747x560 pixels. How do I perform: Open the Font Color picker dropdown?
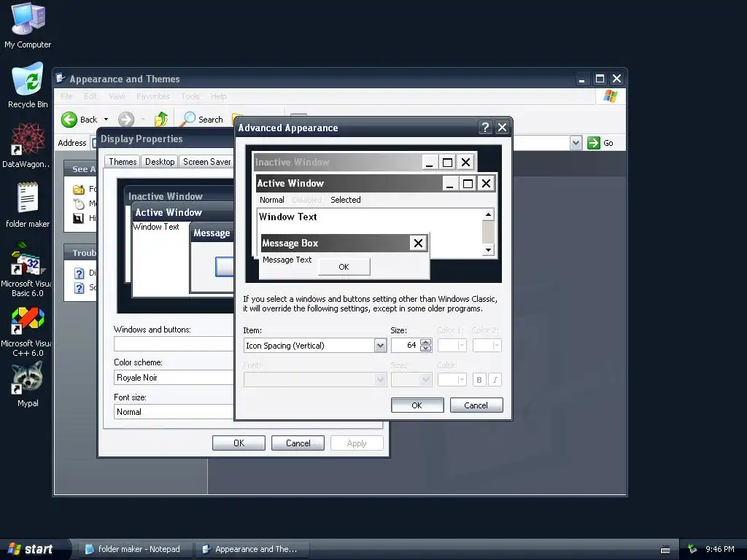click(452, 379)
